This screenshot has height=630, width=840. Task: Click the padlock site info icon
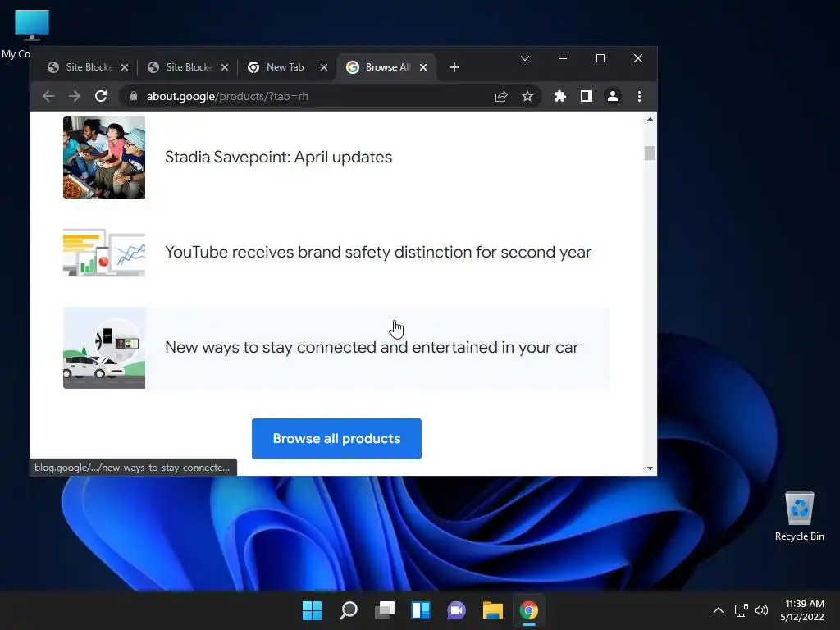pos(134,96)
